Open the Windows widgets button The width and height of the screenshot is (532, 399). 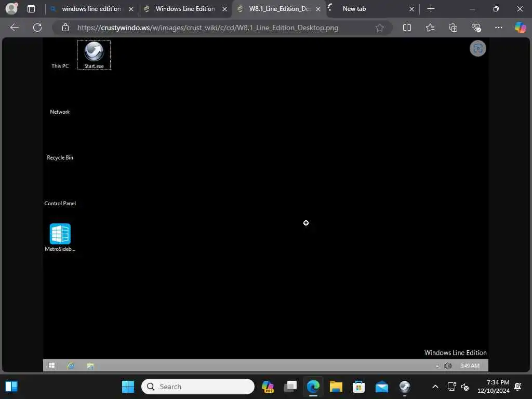(11, 387)
